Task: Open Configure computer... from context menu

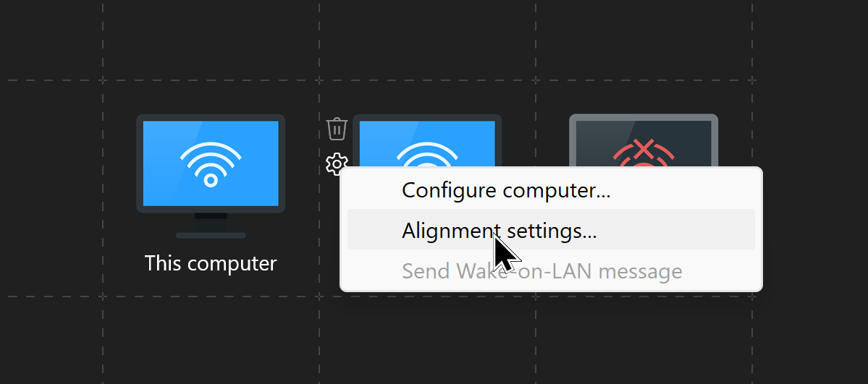Action: pyautogui.click(x=506, y=190)
